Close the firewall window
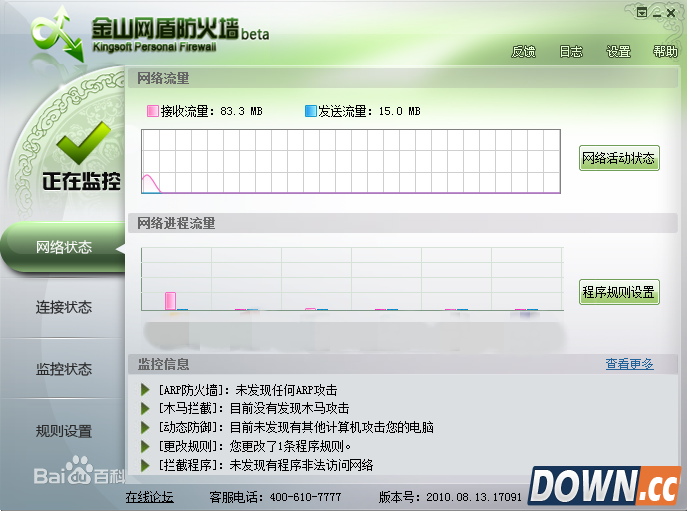The width and height of the screenshot is (687, 511). (671, 13)
